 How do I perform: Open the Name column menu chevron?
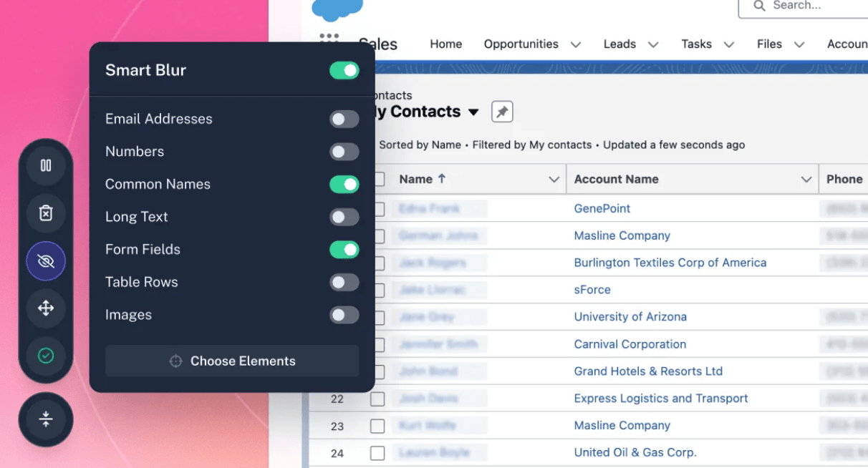tap(554, 180)
